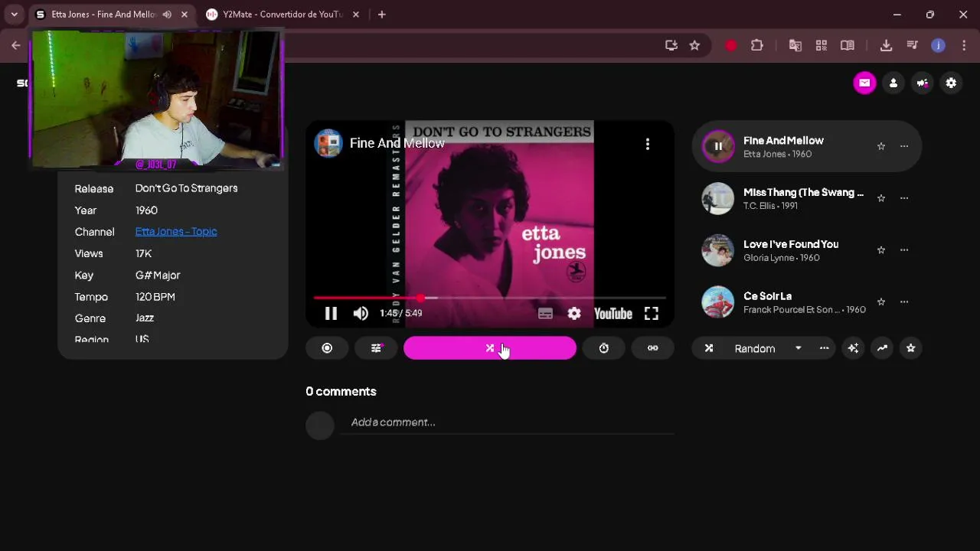This screenshot has height=551, width=980.
Task: Open the Chrome three-dot menu
Action: click(x=964, y=46)
